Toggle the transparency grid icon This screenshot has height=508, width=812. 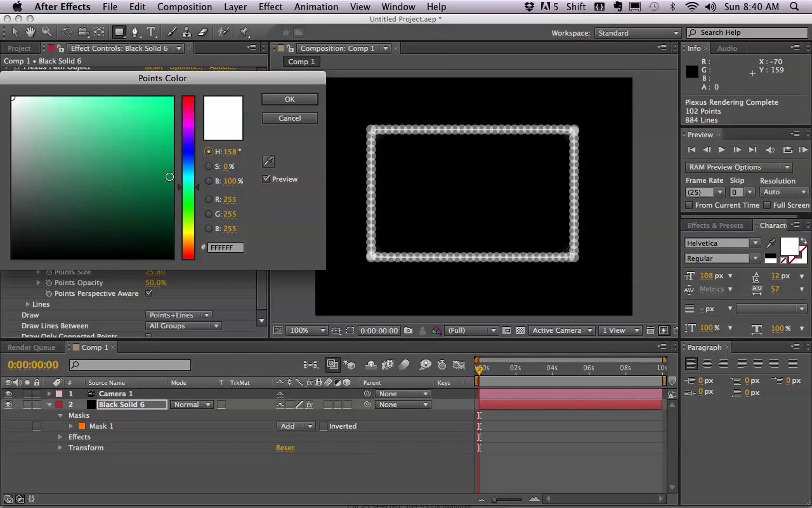[520, 330]
